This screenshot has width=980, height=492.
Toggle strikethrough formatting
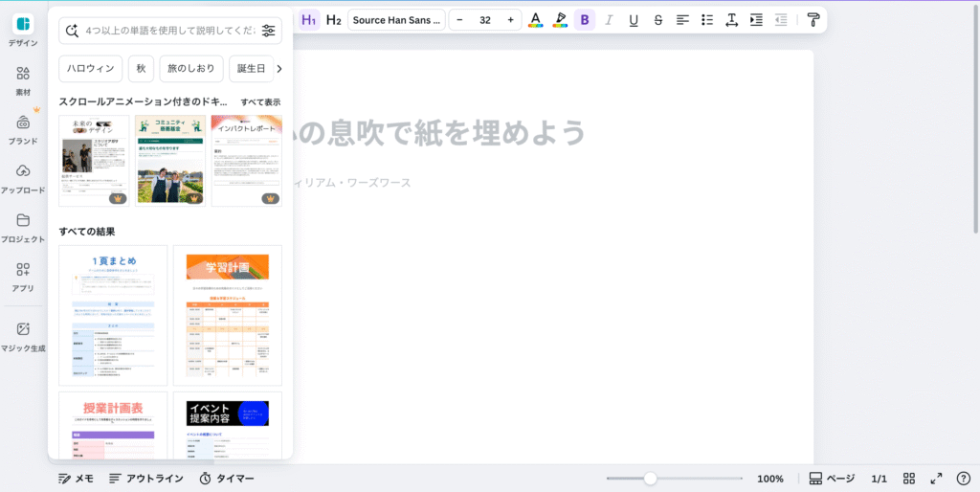click(x=658, y=19)
